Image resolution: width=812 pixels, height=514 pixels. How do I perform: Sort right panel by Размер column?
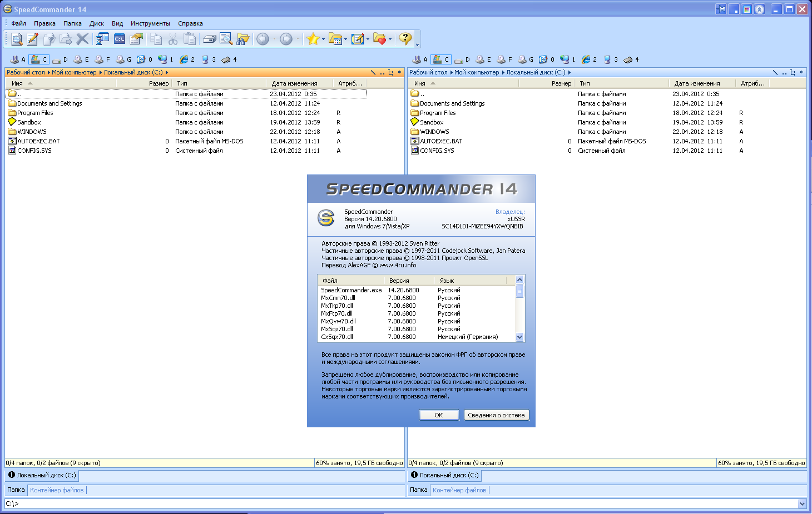[x=546, y=83]
